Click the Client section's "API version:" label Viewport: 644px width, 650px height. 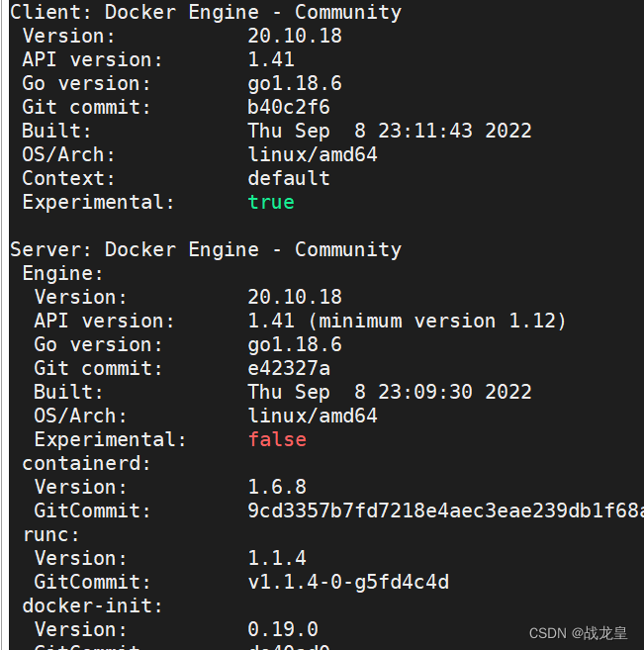(x=92, y=59)
